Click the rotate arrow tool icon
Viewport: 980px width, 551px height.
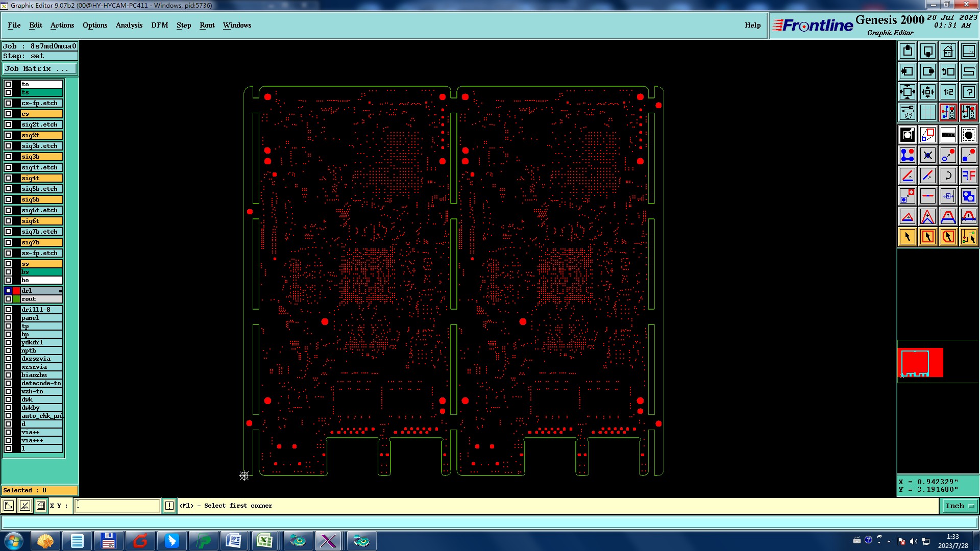948,176
